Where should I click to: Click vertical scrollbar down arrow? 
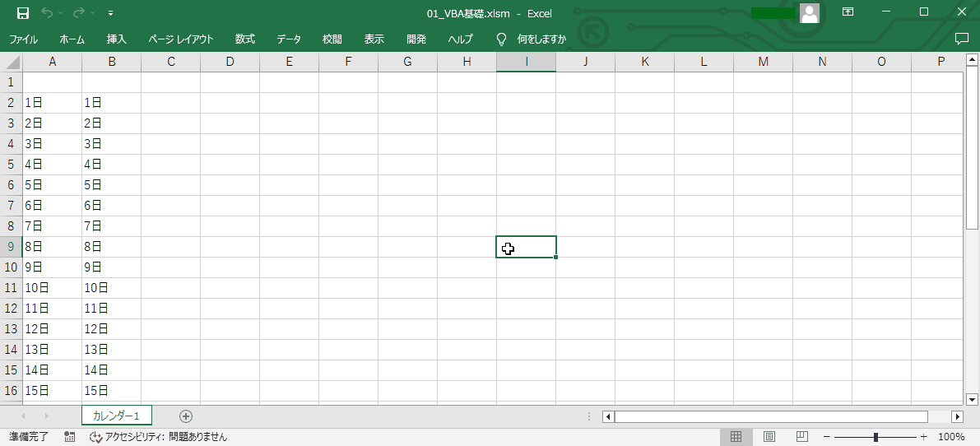[971, 399]
